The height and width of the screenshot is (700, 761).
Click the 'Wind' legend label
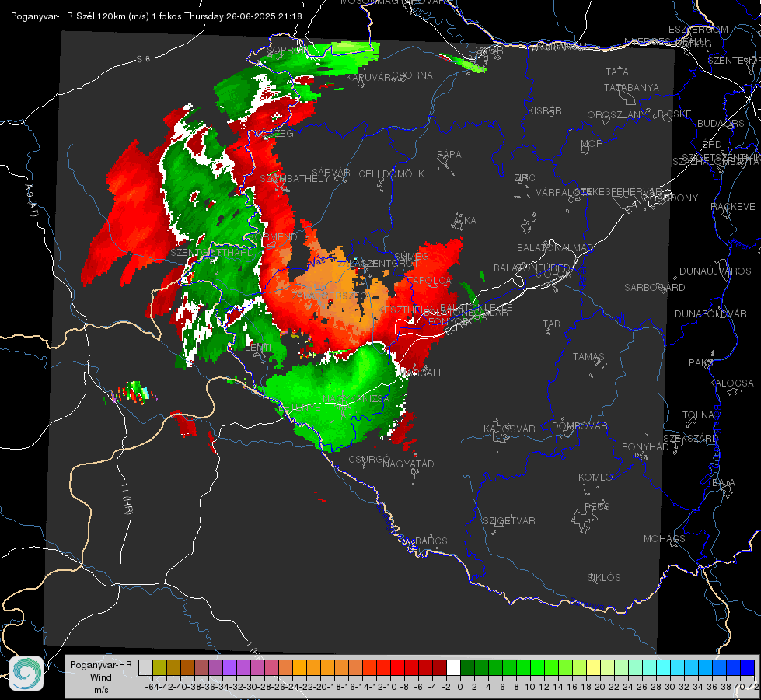pos(101,677)
